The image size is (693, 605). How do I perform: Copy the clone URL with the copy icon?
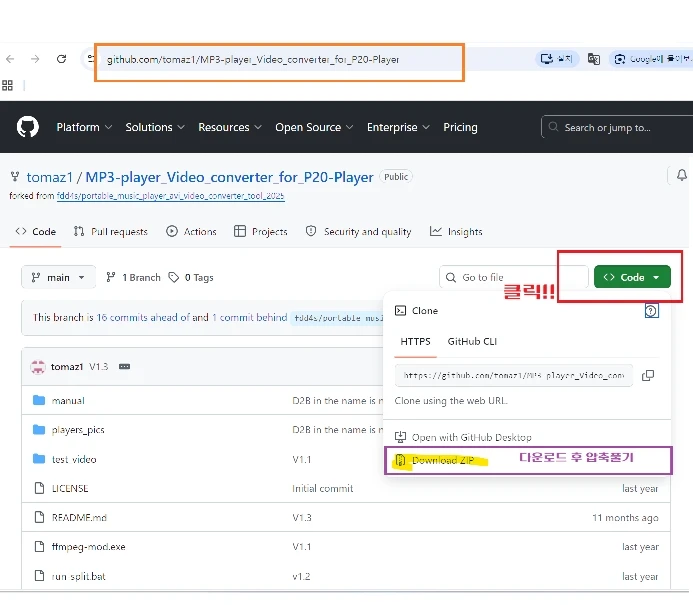coord(648,376)
